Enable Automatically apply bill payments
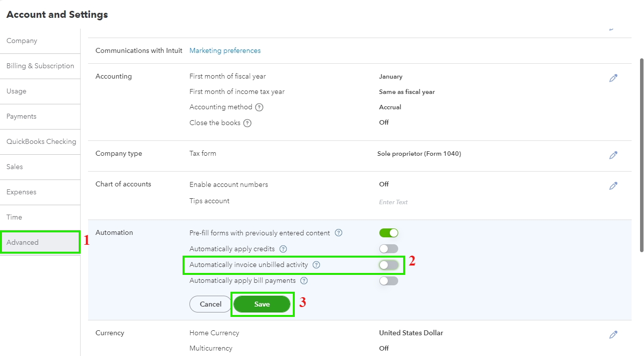The image size is (644, 356). pos(389,280)
